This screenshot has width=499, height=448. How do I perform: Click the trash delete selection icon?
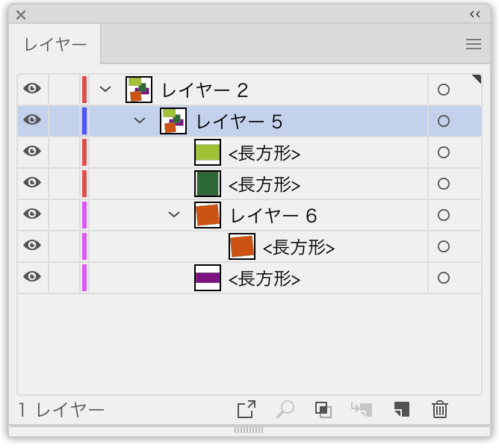440,409
